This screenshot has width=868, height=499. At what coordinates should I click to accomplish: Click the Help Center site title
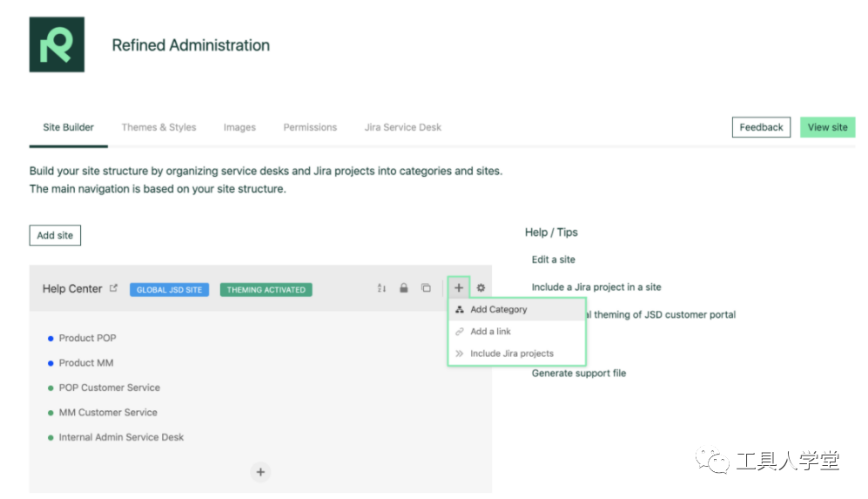72,288
